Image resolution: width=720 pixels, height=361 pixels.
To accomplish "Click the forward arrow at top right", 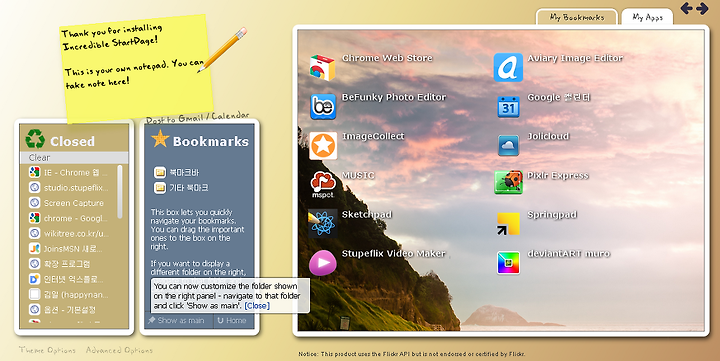I will (x=702, y=8).
